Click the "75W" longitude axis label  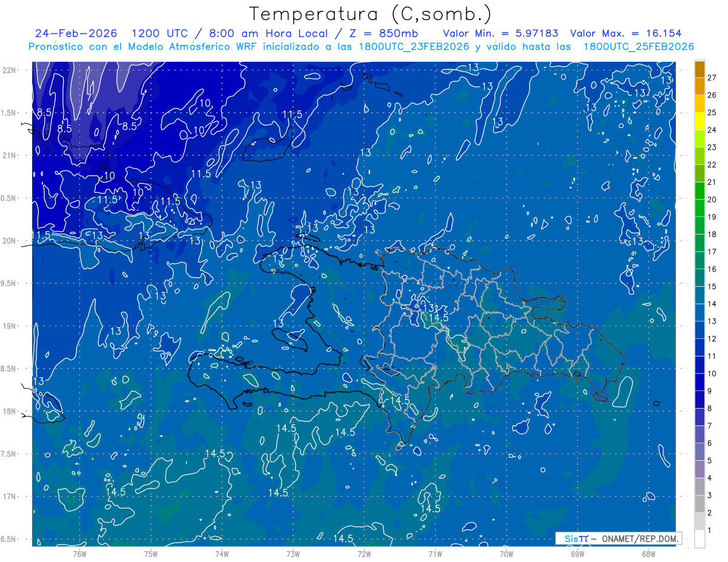point(150,554)
